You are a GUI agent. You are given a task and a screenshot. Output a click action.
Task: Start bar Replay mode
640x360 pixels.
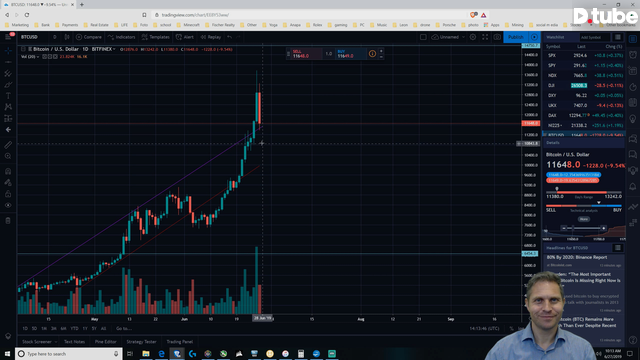pos(211,37)
